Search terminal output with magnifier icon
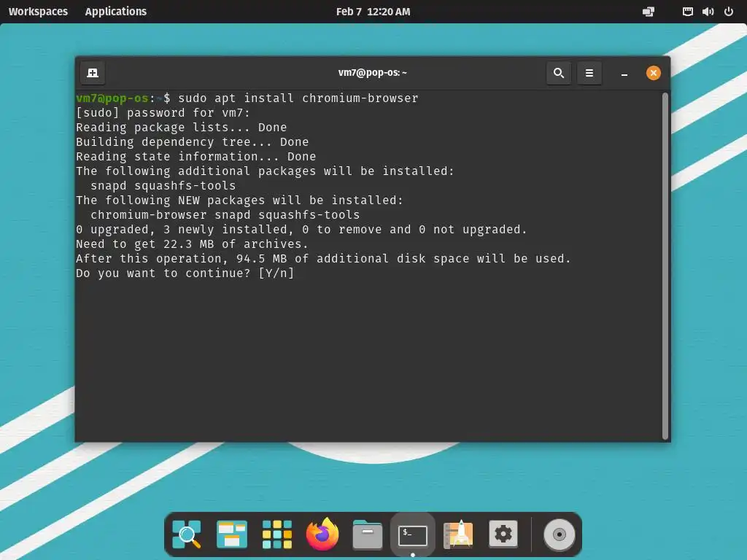This screenshot has width=747, height=560. [x=559, y=73]
